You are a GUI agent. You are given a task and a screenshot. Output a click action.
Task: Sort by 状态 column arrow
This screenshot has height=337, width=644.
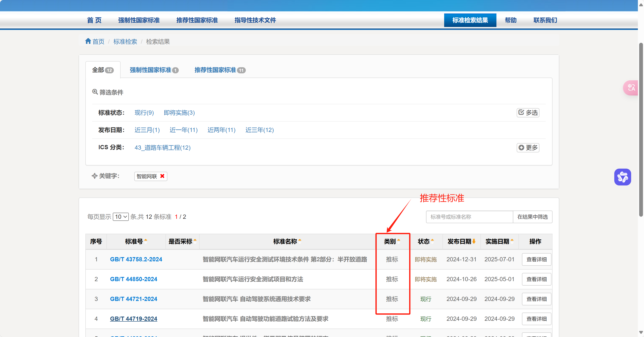click(433, 241)
